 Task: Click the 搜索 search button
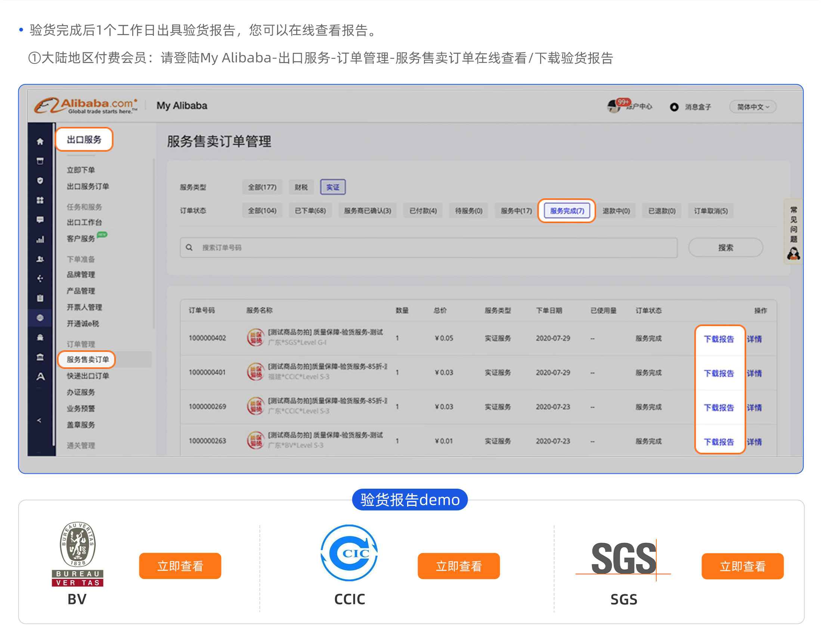click(x=725, y=248)
